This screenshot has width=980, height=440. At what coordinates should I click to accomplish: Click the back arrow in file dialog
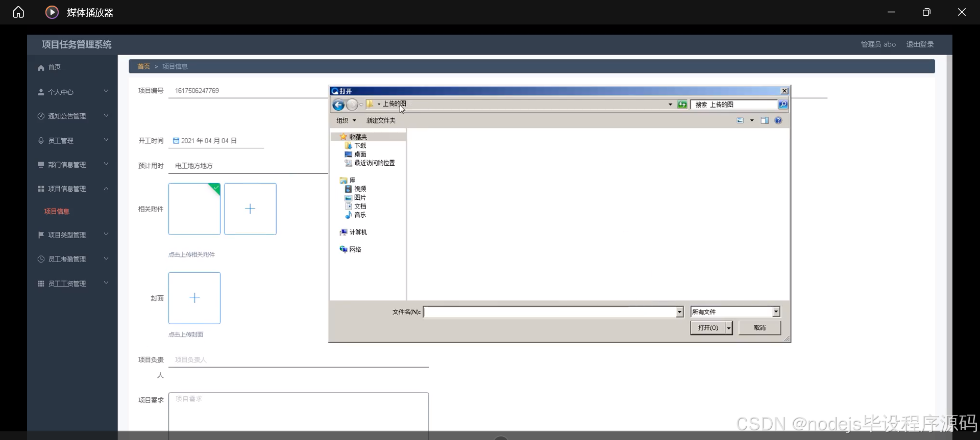[x=338, y=105]
